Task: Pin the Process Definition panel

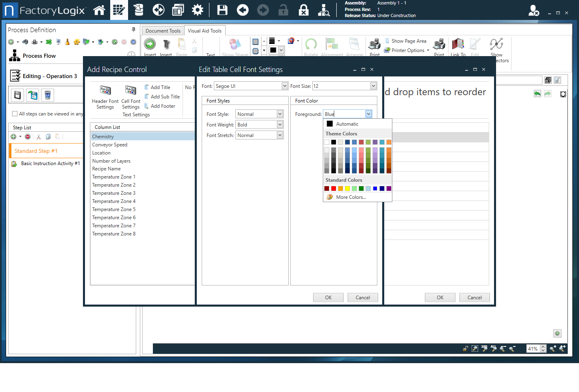Action: 133,29
